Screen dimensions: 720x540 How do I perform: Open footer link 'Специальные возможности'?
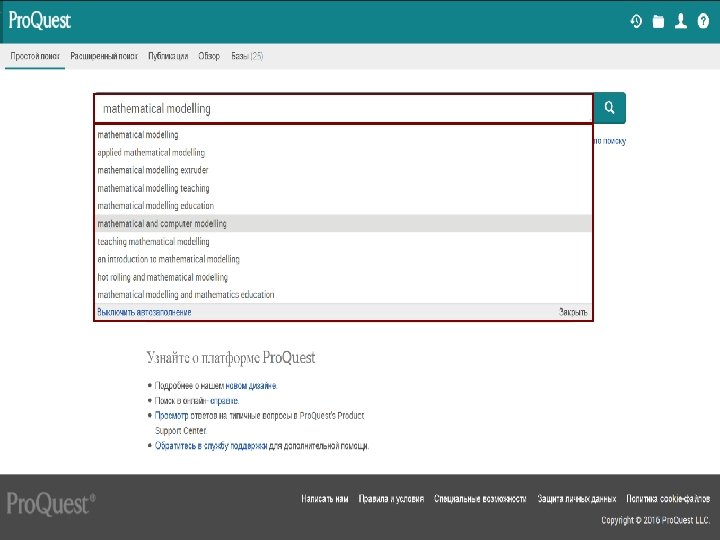tap(480, 499)
